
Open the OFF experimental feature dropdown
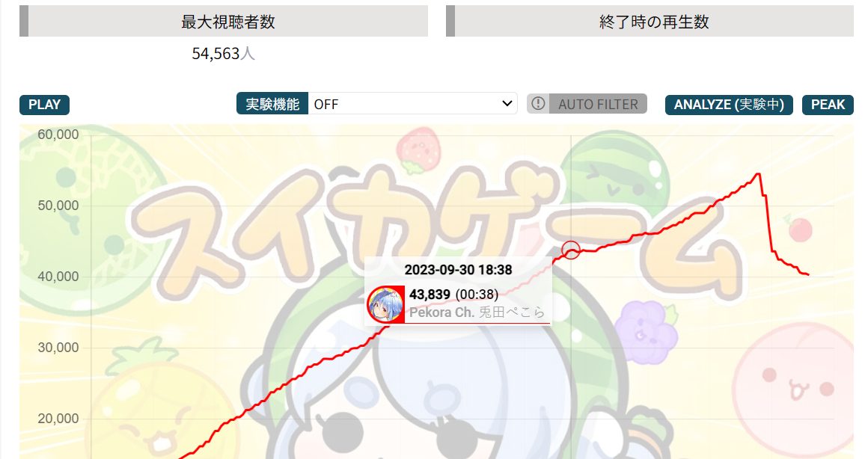(412, 104)
